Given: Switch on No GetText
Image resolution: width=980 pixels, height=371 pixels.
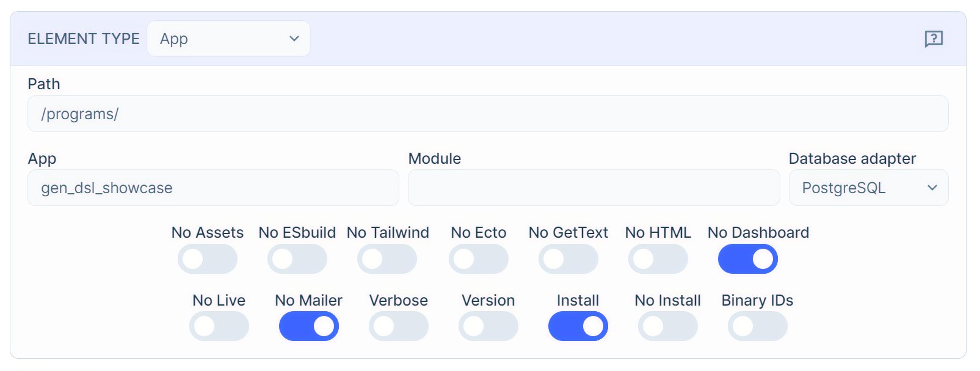Looking at the screenshot, I should point(568,259).
